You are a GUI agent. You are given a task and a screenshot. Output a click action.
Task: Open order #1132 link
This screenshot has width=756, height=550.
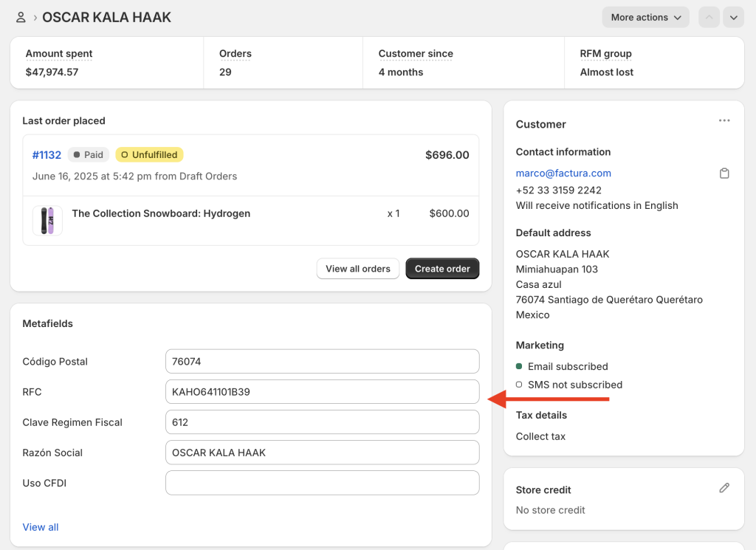coord(47,155)
